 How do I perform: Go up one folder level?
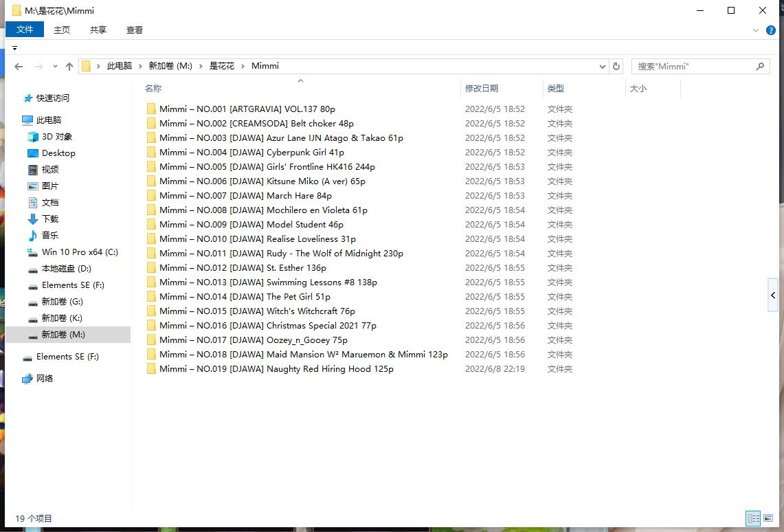(69, 66)
